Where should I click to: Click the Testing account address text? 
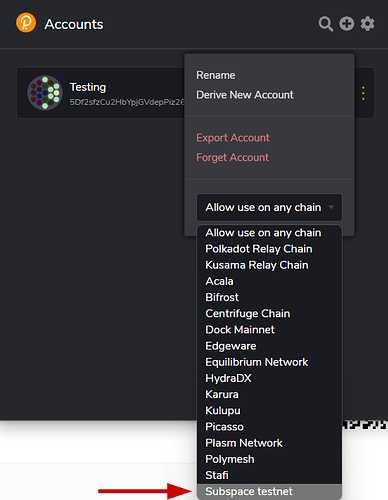pyautogui.click(x=127, y=102)
